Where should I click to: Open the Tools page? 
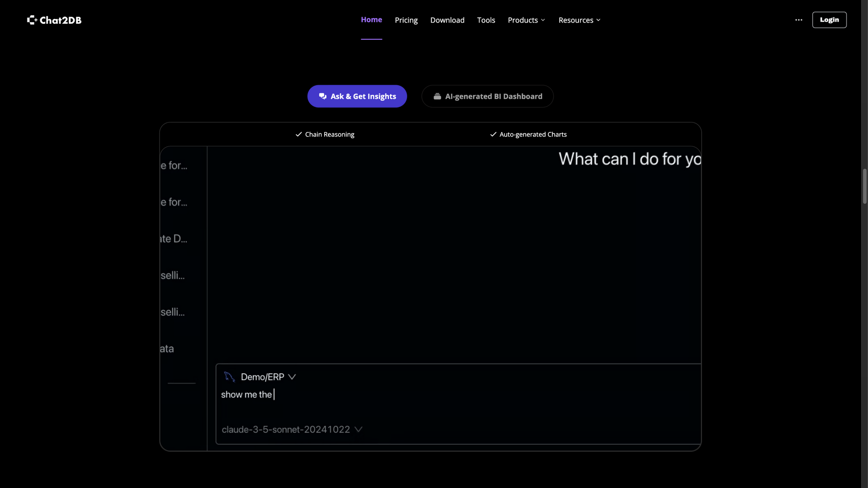pyautogui.click(x=486, y=20)
